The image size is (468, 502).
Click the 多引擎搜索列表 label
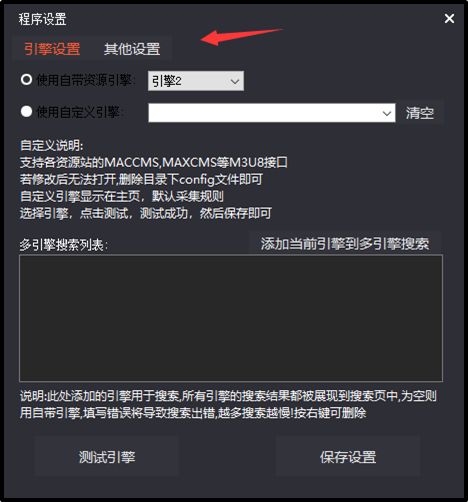pos(63,245)
